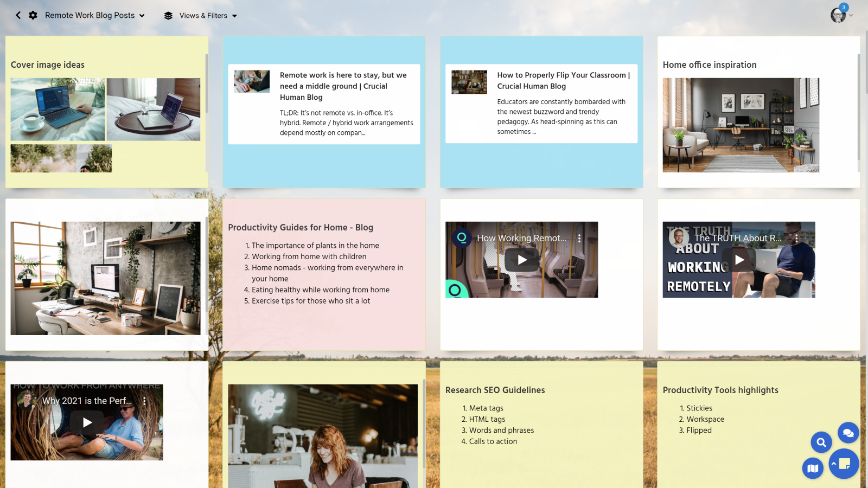This screenshot has height=488, width=868.
Task: Open the user avatar profile picture
Action: click(838, 15)
